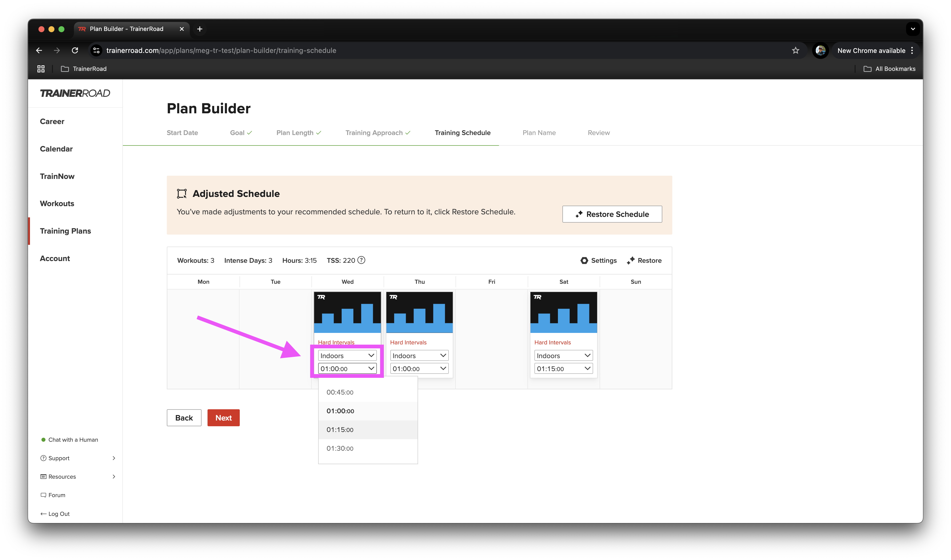The image size is (951, 560).
Task: Go to Plan Name step
Action: click(539, 133)
